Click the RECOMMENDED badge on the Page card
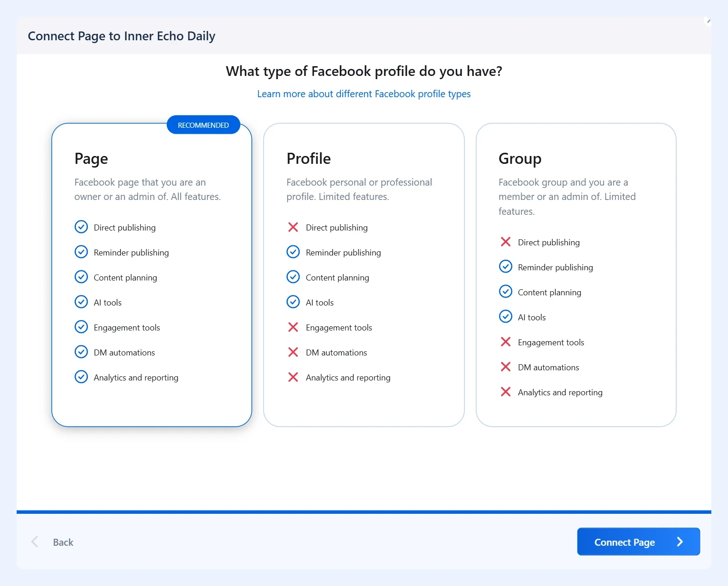The height and width of the screenshot is (586, 728). pos(203,125)
